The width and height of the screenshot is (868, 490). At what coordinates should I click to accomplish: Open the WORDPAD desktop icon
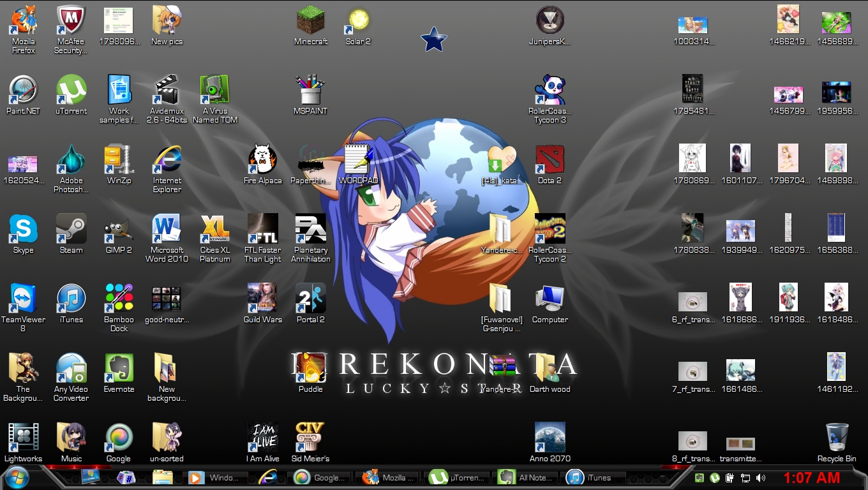pos(358,164)
